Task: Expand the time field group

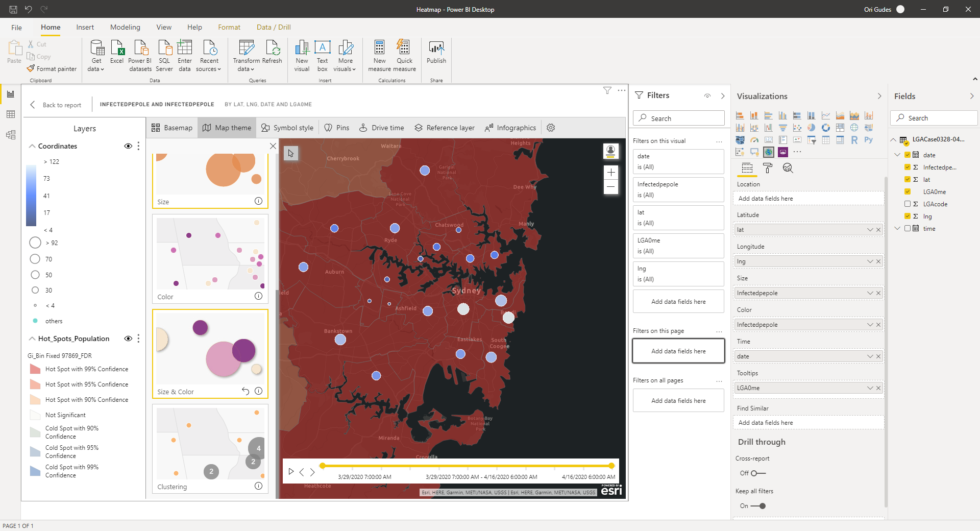Action: tap(897, 228)
